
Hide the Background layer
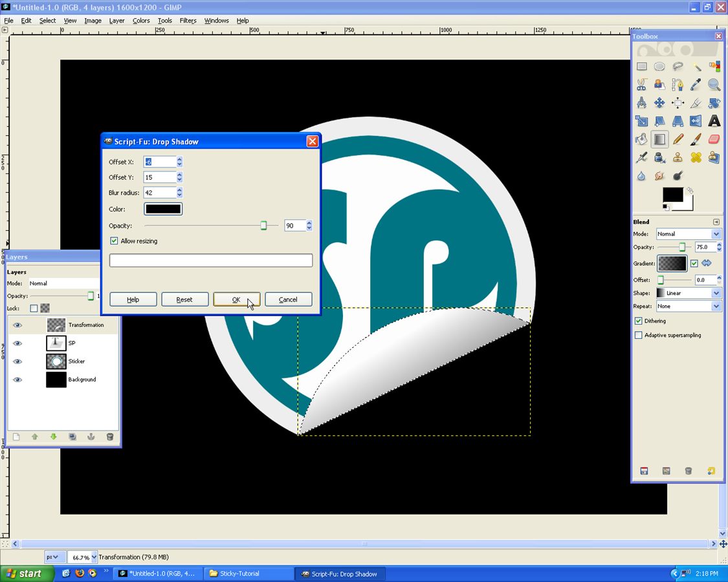(17, 379)
